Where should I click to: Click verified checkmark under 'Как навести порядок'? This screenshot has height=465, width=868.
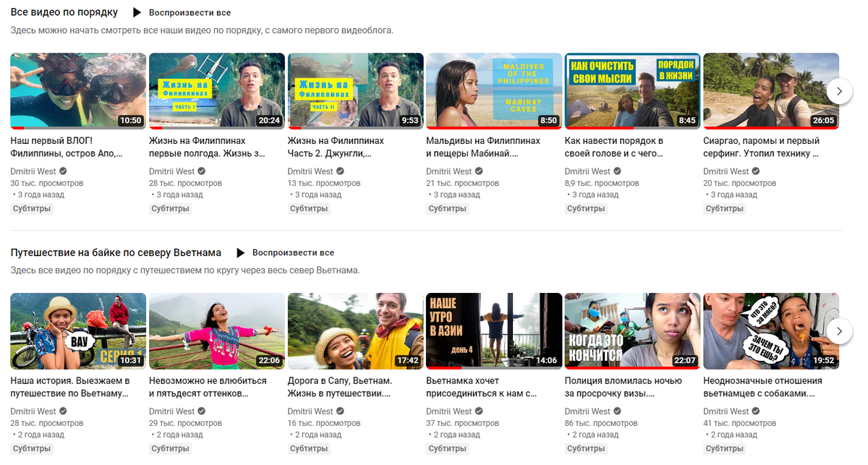tap(617, 171)
